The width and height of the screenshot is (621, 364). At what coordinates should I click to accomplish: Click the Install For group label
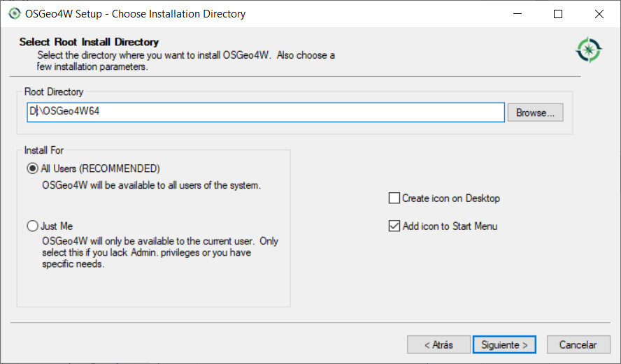tap(44, 150)
